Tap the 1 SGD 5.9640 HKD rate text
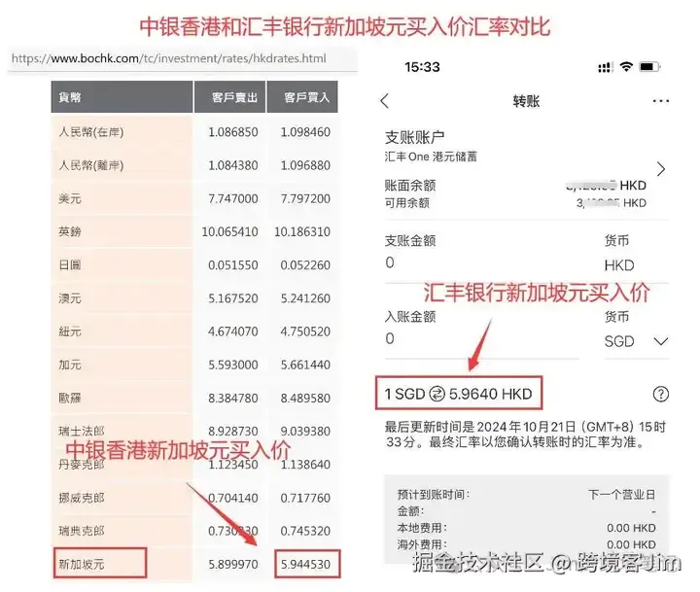 coord(459,394)
